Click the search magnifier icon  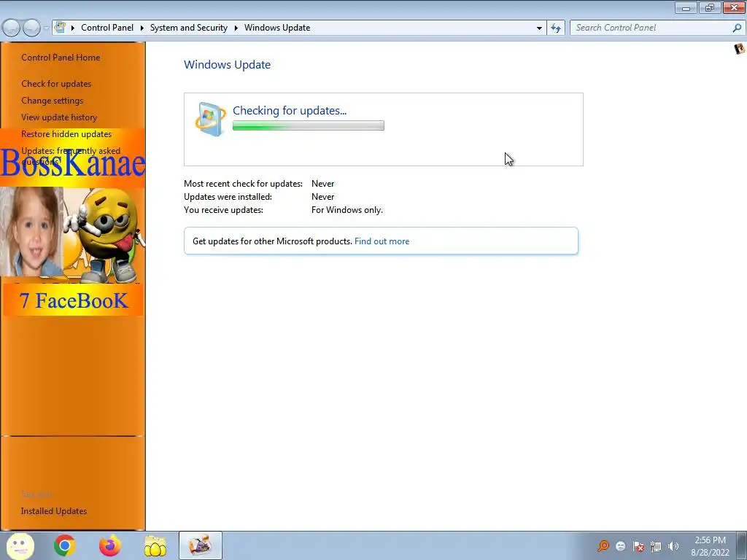pos(737,28)
